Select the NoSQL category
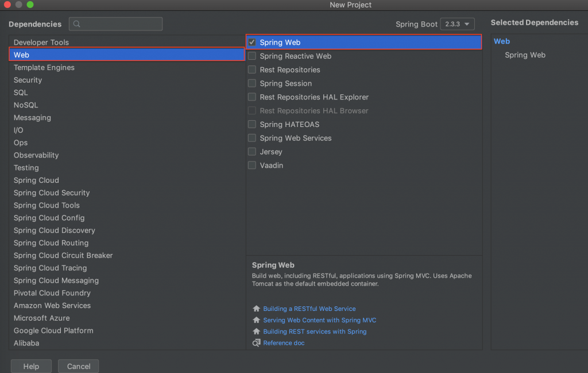Screen dimensions: 588x373 pyautogui.click(x=127, y=105)
